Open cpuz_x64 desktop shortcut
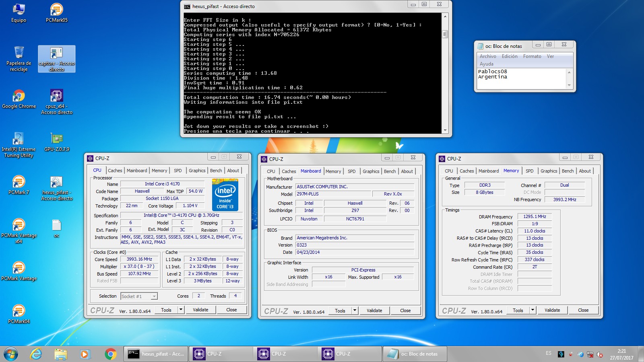Image resolution: width=644 pixels, height=362 pixels. pyautogui.click(x=56, y=102)
